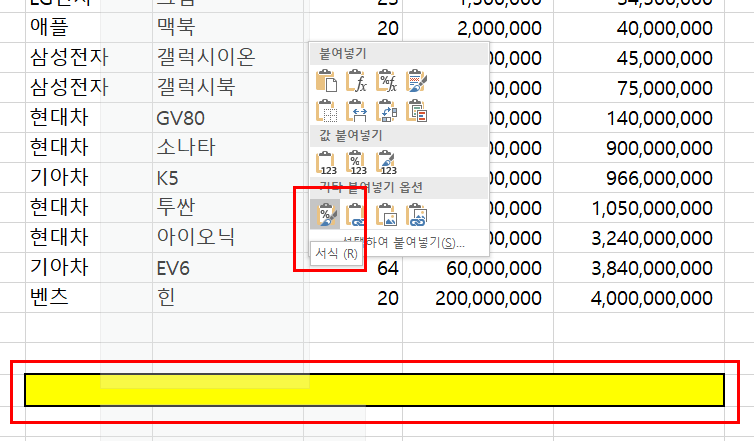Open 선택하여 붙여넣기(S)... menu entry
This screenshot has height=441, width=754.
403,242
